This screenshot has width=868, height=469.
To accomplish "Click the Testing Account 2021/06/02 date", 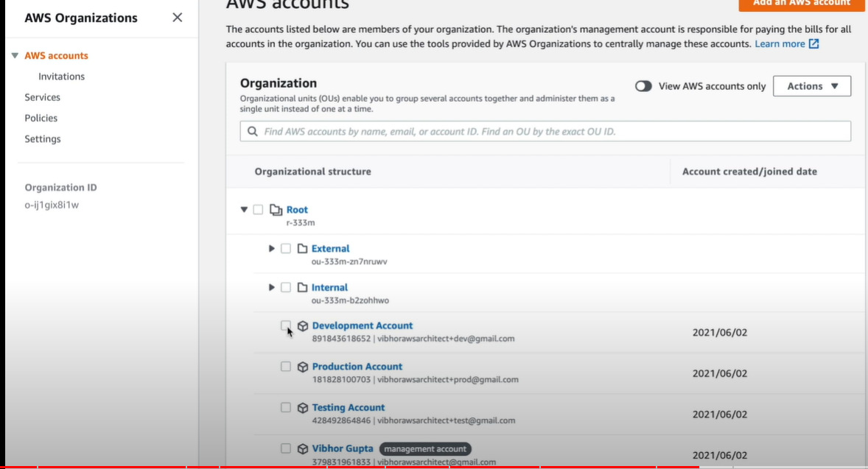I will 720,415.
